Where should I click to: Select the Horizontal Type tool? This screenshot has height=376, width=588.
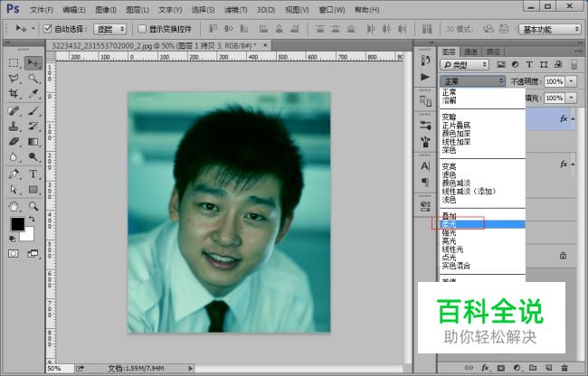[x=33, y=174]
